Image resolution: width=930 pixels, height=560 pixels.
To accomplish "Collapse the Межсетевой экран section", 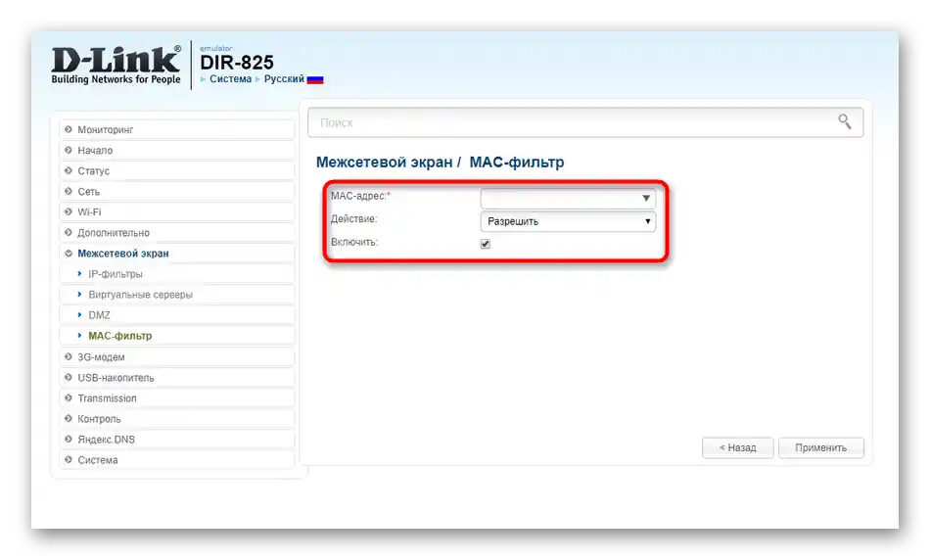I will (177, 254).
